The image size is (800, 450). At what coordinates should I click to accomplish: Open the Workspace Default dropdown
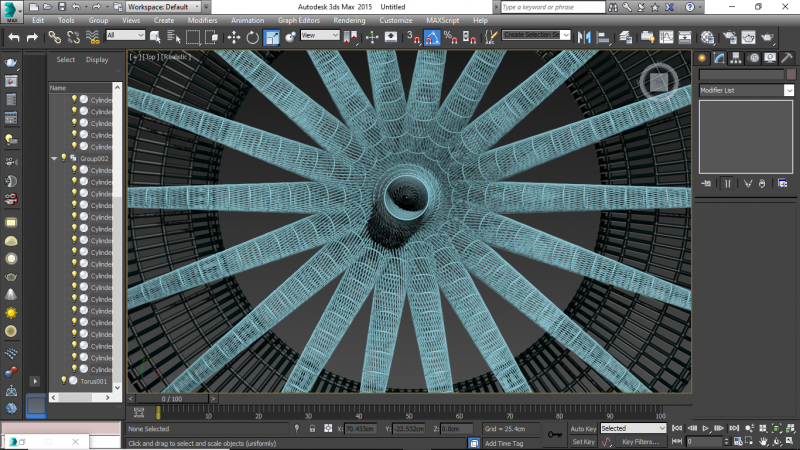point(163,7)
